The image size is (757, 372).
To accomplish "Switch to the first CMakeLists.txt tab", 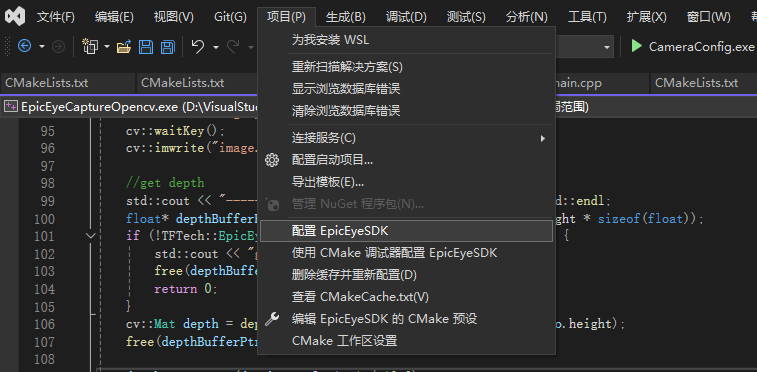I will click(47, 83).
